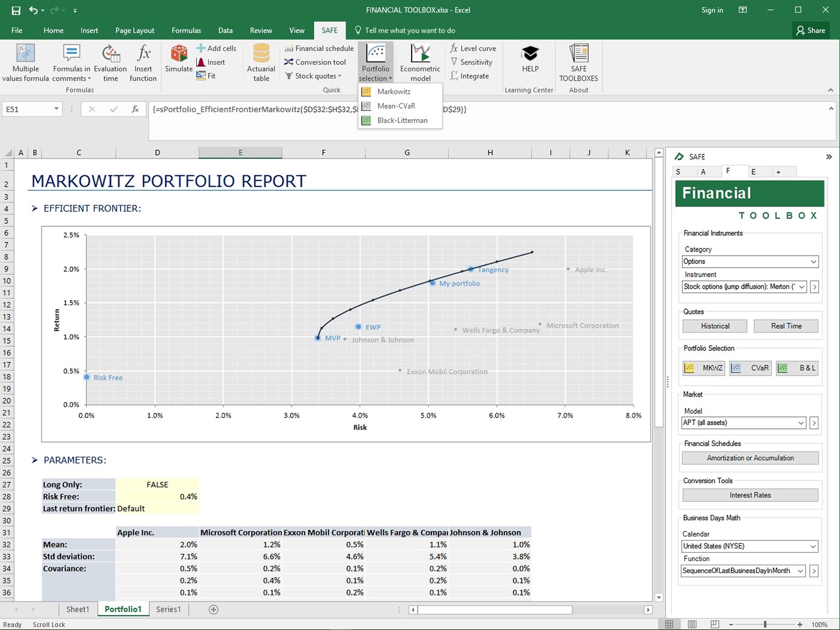The width and height of the screenshot is (840, 630).
Task: Click the arrow button beside Instrument
Action: pyautogui.click(x=814, y=287)
